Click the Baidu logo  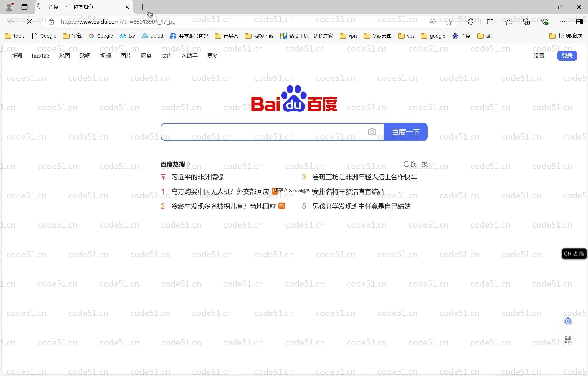294,98
